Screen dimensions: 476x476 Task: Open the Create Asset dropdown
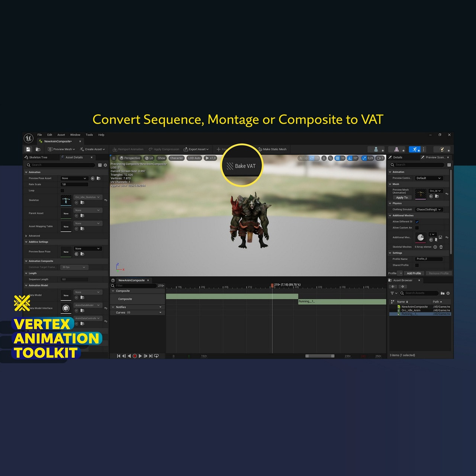click(92, 149)
